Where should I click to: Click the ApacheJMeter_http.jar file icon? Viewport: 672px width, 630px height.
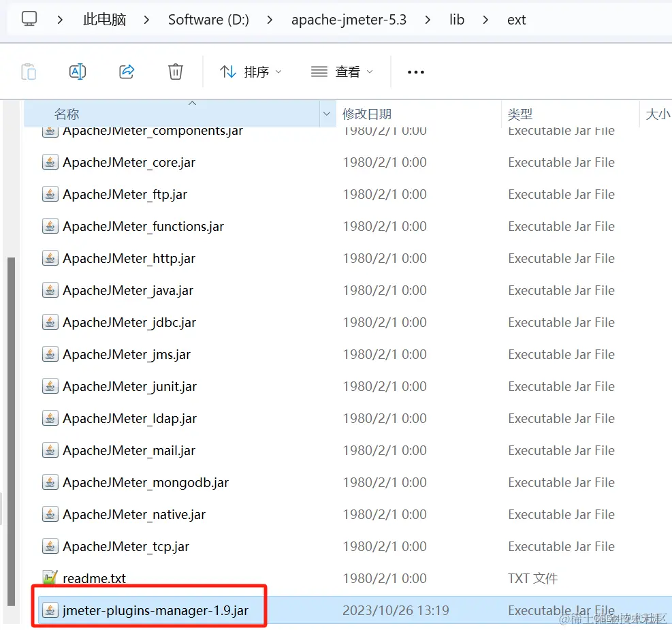tap(50, 258)
